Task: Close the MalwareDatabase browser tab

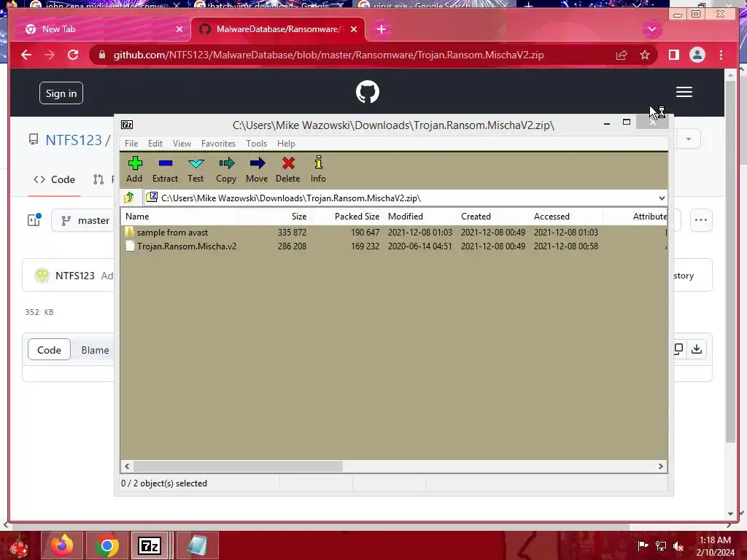Action: coord(354,29)
